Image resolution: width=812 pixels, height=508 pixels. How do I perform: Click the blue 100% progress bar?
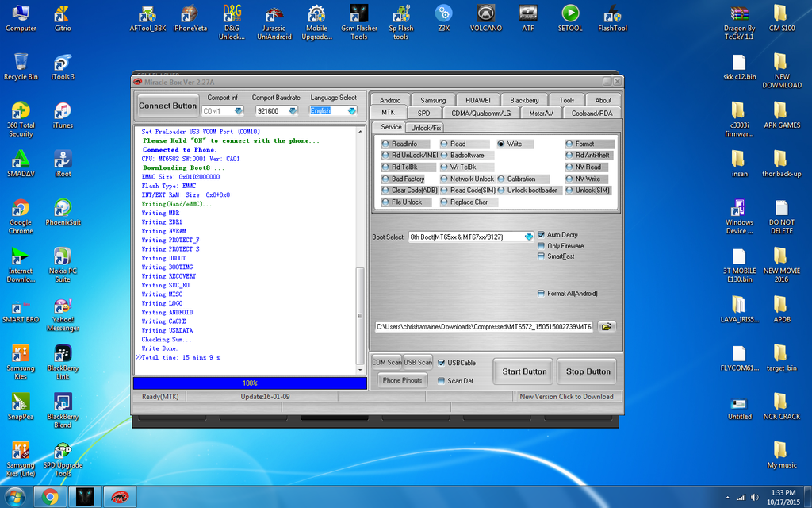(x=250, y=383)
